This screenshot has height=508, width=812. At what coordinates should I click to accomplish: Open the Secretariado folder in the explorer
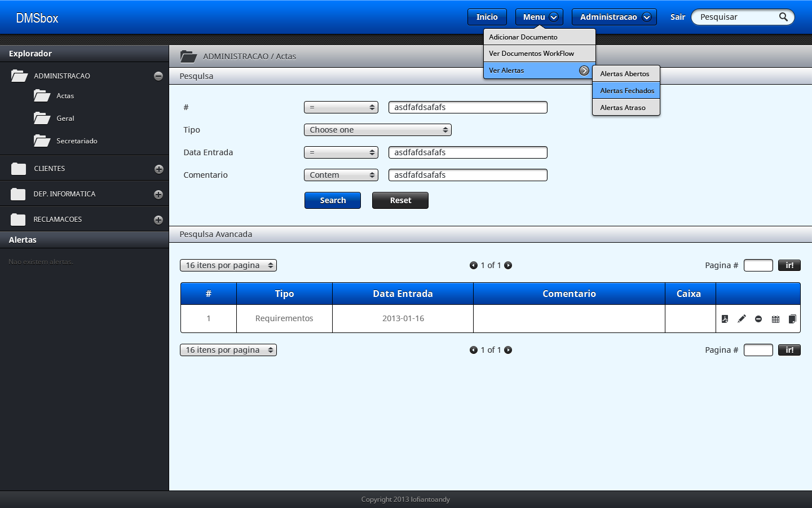(x=77, y=141)
